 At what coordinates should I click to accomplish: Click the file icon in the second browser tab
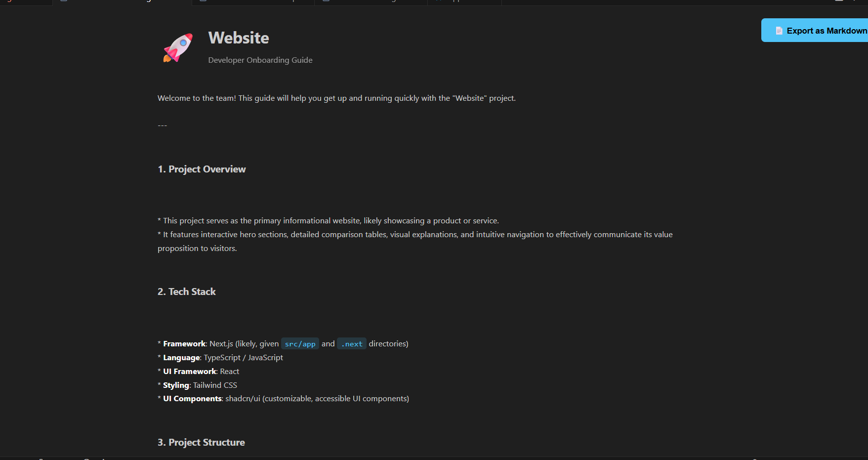63,1
